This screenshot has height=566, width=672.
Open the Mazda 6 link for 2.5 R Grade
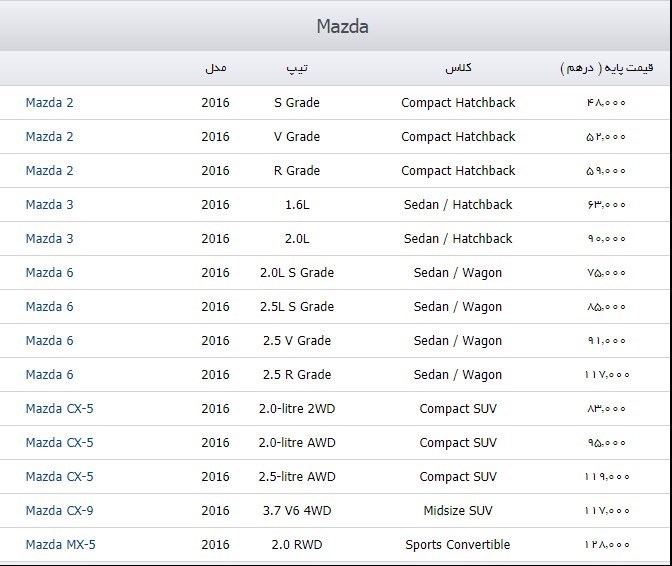click(49, 374)
